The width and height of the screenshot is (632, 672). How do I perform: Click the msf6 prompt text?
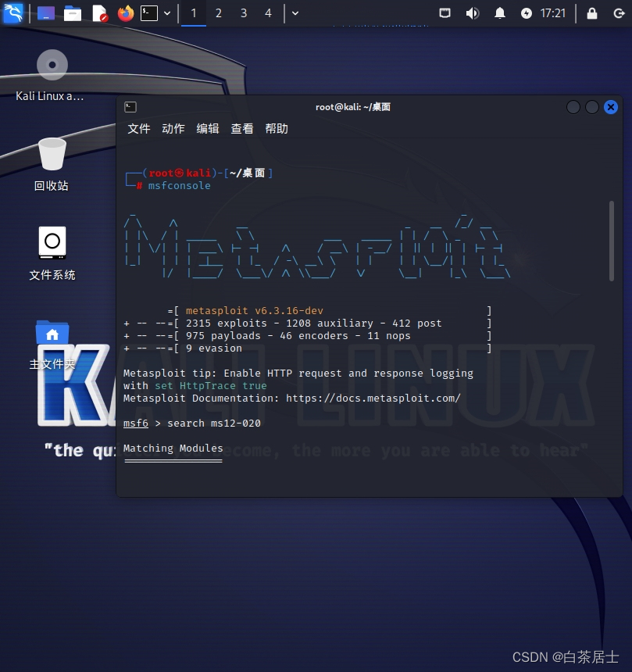[x=136, y=424]
